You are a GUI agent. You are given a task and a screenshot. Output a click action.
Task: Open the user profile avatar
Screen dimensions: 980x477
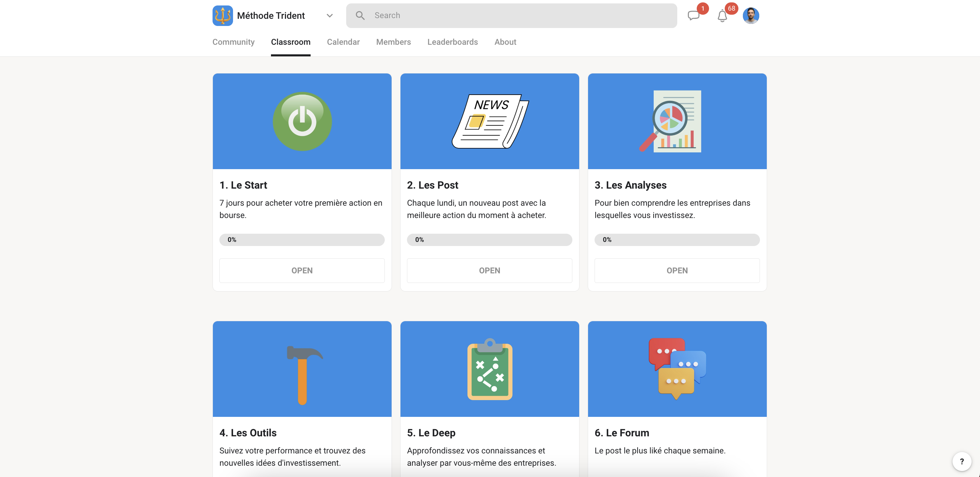click(x=751, y=16)
